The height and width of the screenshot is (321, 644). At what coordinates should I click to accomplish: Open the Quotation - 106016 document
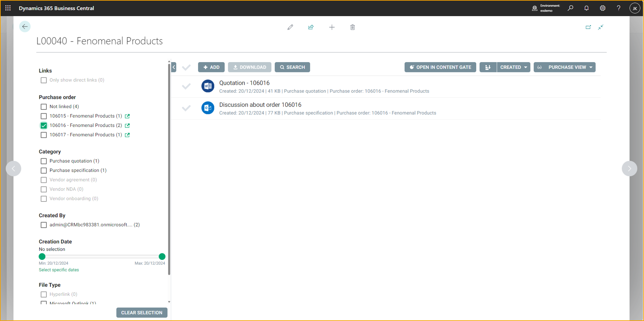(244, 83)
